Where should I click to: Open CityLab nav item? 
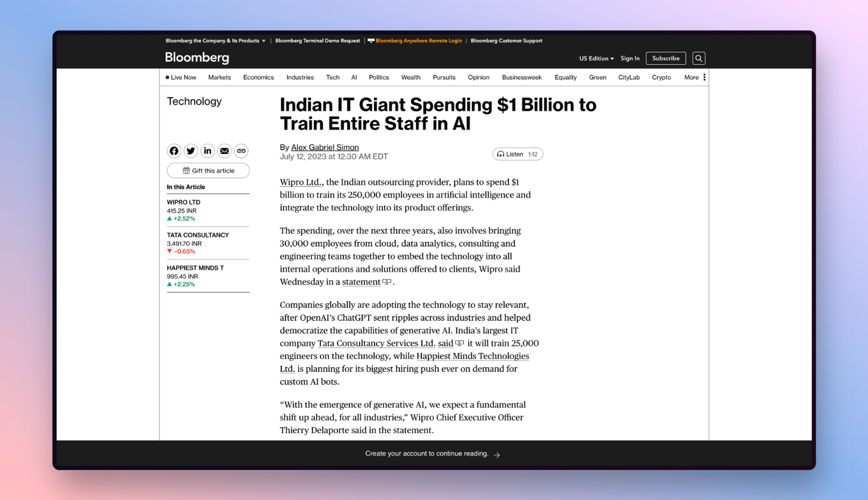[629, 77]
